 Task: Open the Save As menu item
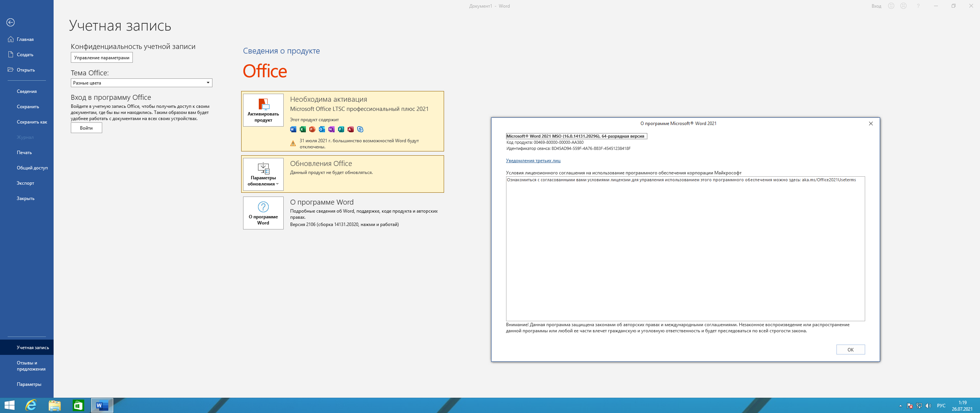click(32, 122)
